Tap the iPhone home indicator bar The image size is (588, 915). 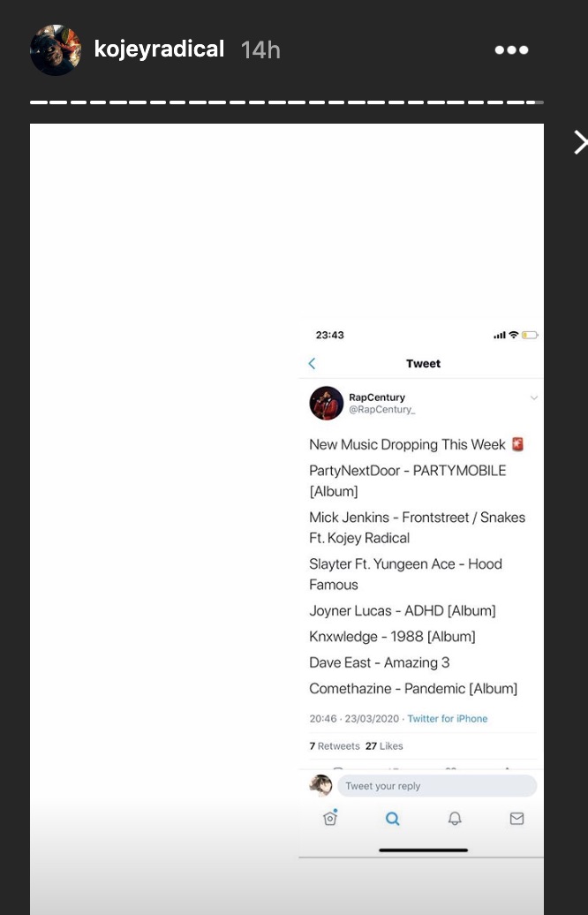424,851
